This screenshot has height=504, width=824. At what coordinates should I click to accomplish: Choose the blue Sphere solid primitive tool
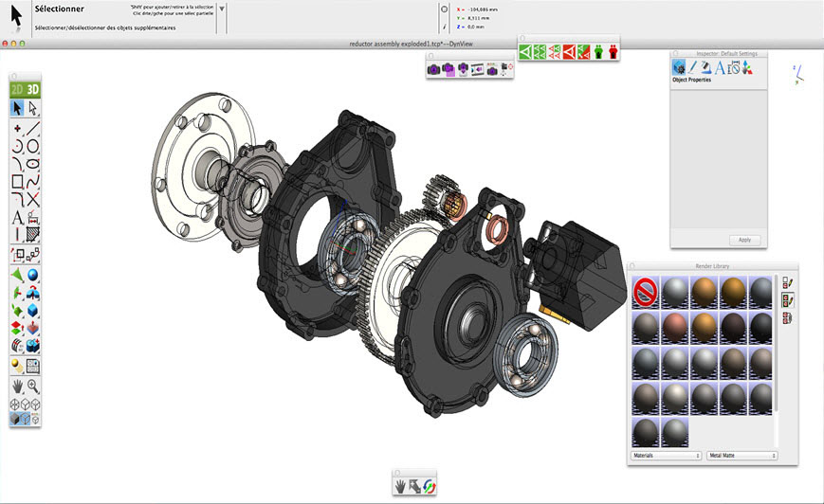(x=32, y=275)
